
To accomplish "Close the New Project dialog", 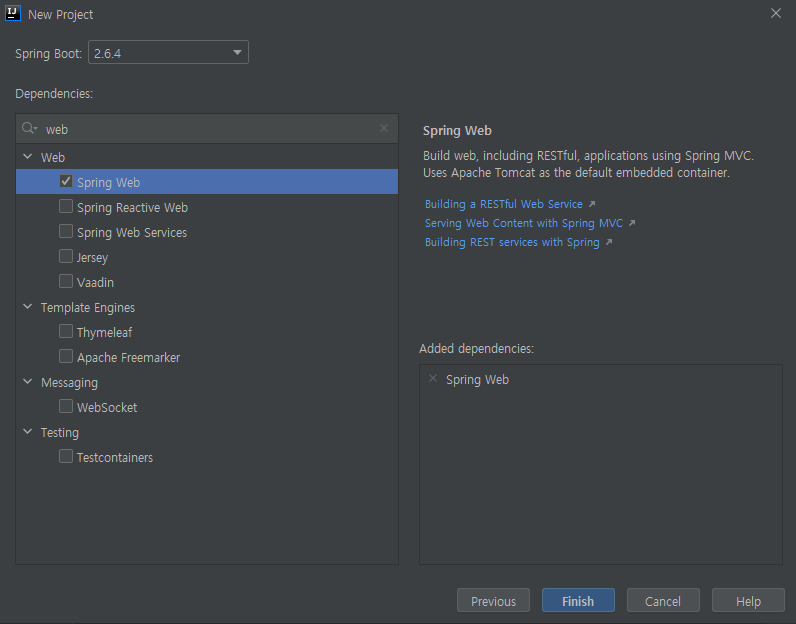I will point(776,14).
